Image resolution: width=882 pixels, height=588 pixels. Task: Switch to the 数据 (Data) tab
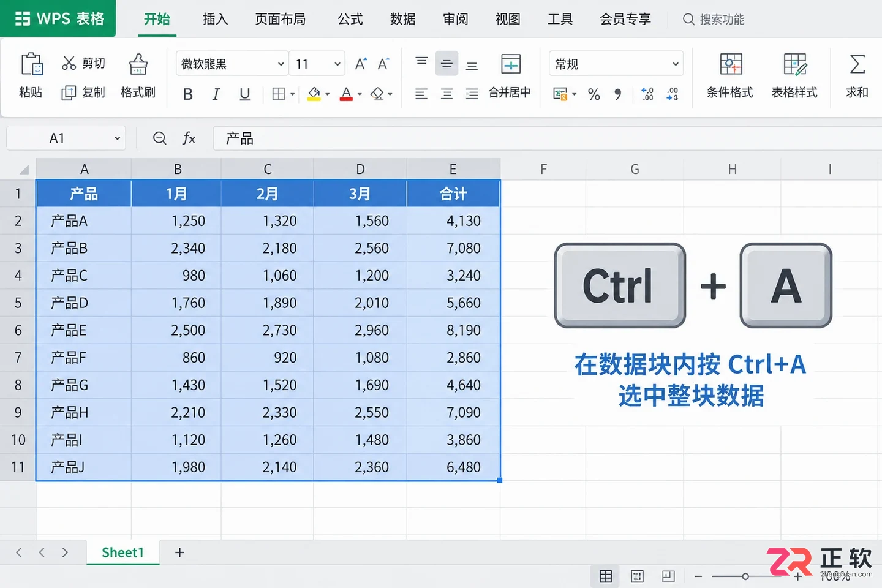point(402,19)
